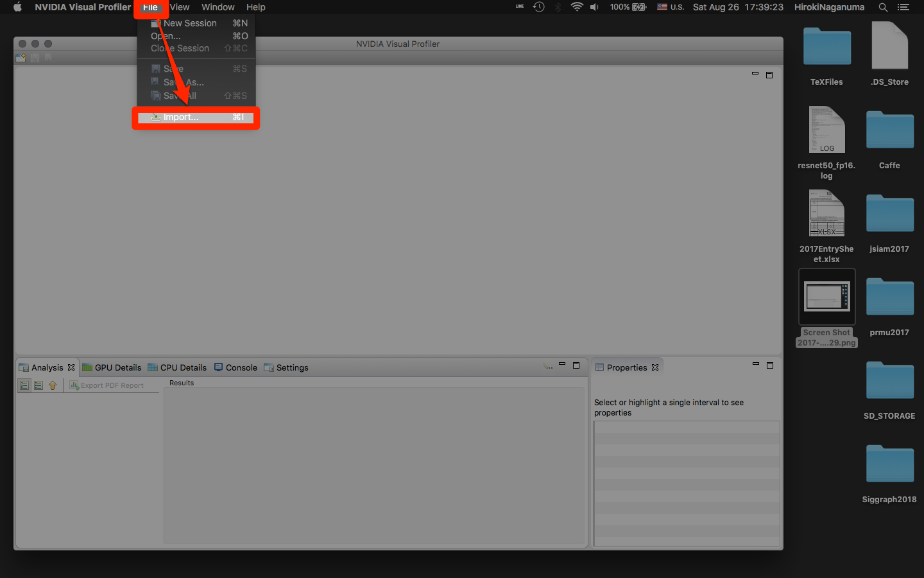Open the Time Machine menu dropdown
924x578 pixels.
pos(538,7)
